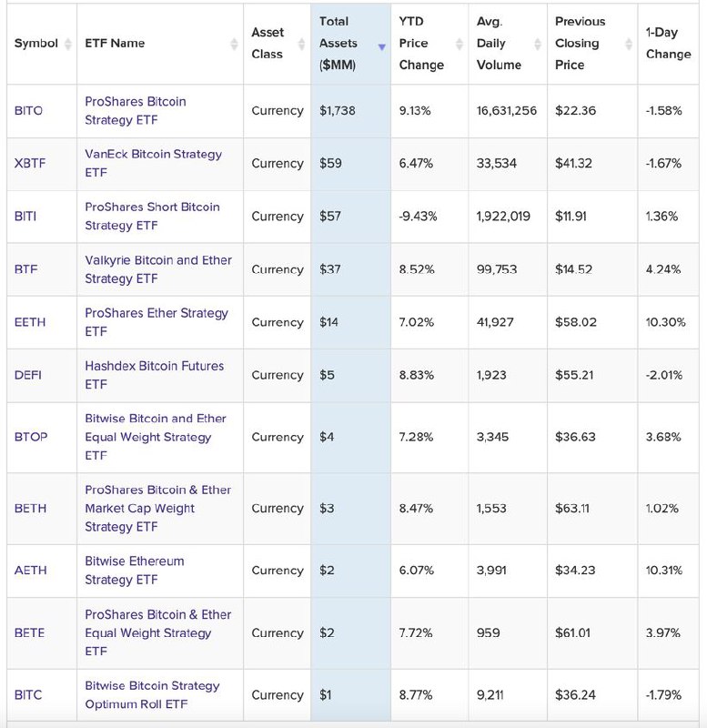Open ProShares Short Bitcoin Strategy ETF

click(152, 216)
